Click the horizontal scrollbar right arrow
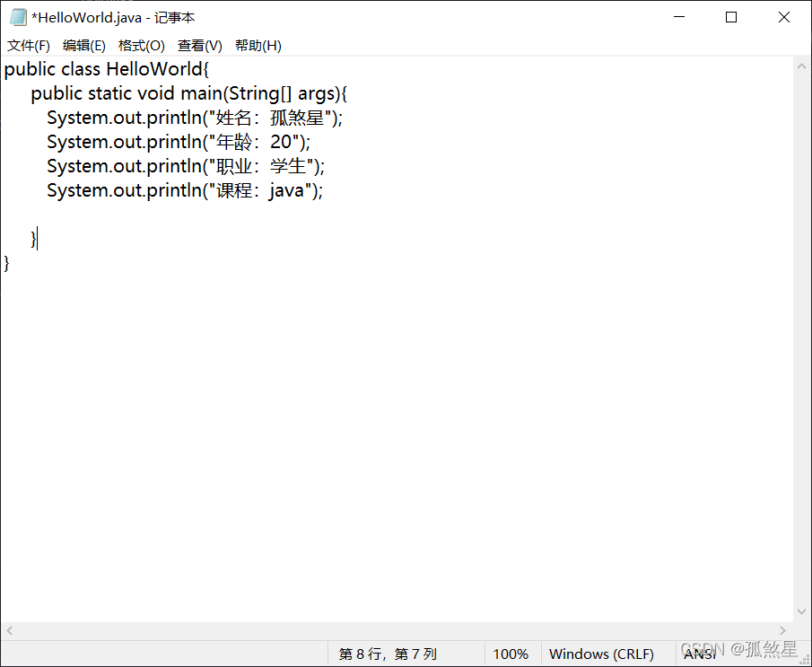Viewport: 812px width, 667px height. point(782,630)
